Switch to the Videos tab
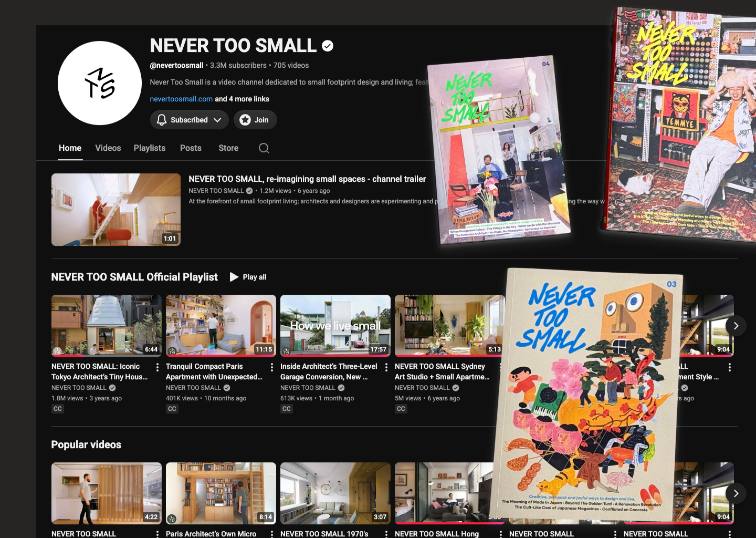The width and height of the screenshot is (756, 538). pos(108,148)
